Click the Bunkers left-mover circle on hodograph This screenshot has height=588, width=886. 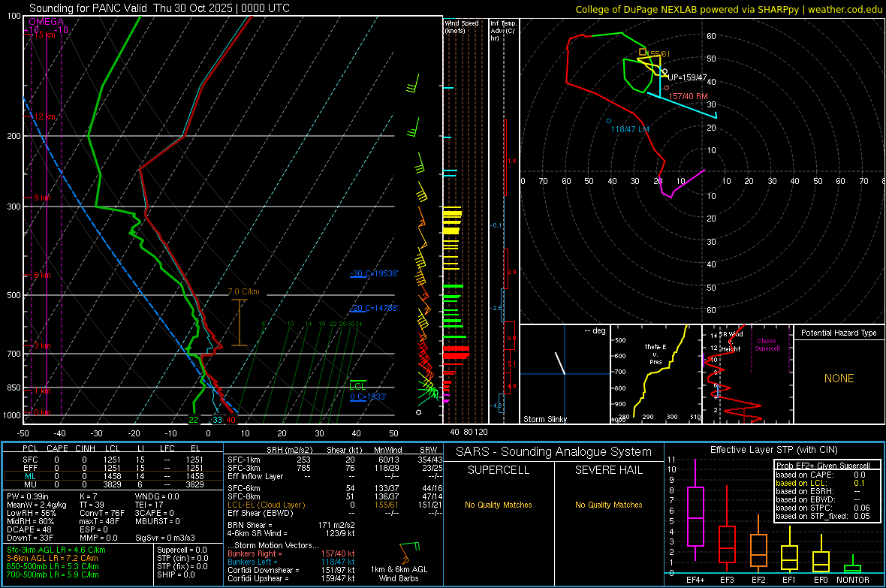coord(608,121)
